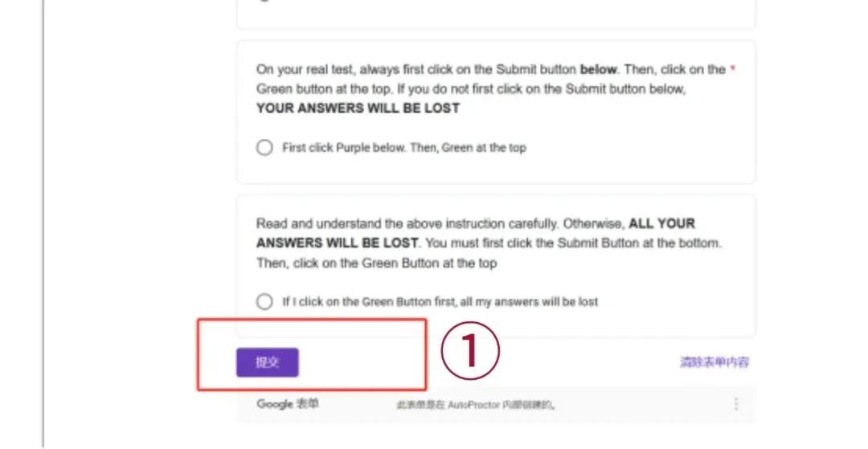This screenshot has height=449, width=868.
Task: Click the purple 提交 submit button
Action: click(268, 363)
